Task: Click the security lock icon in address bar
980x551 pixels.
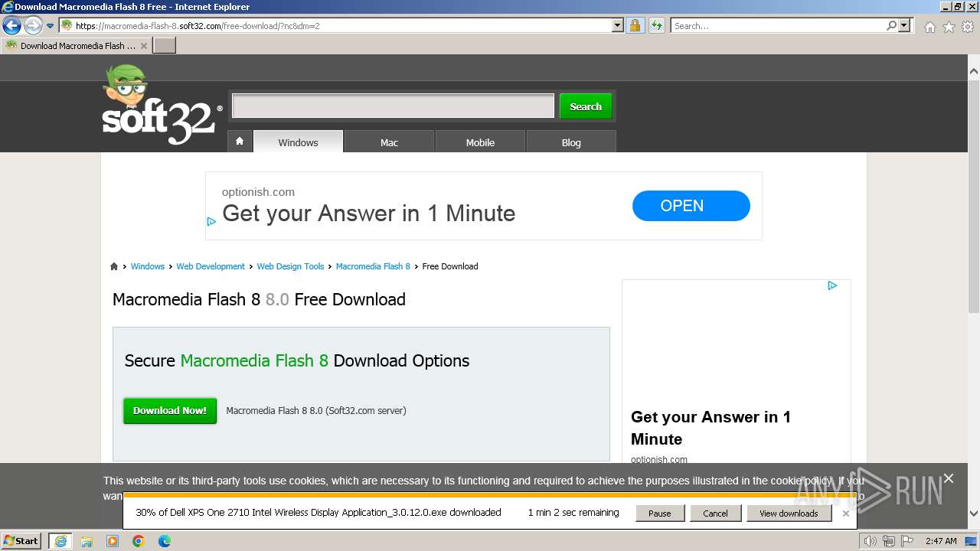Action: point(635,26)
